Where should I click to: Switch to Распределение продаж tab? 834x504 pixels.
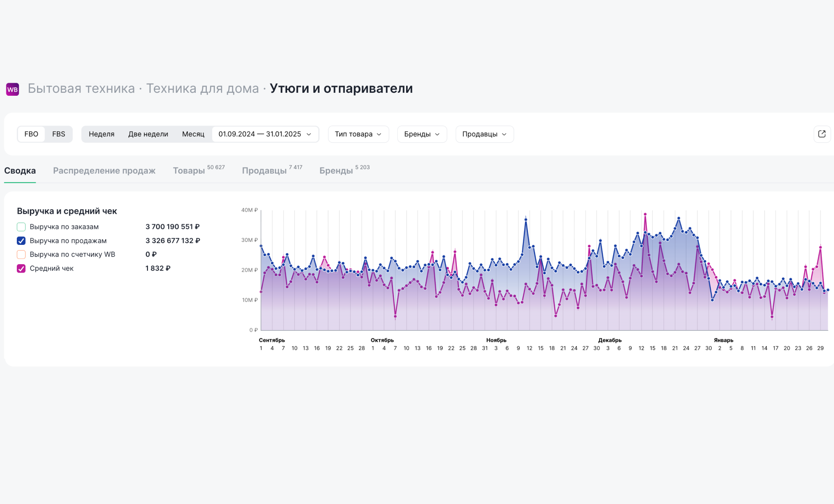tap(104, 171)
